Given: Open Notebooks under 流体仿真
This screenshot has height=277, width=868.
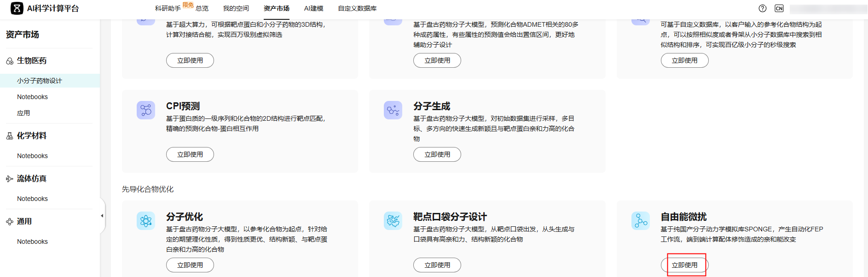Looking at the screenshot, I should 32,199.
